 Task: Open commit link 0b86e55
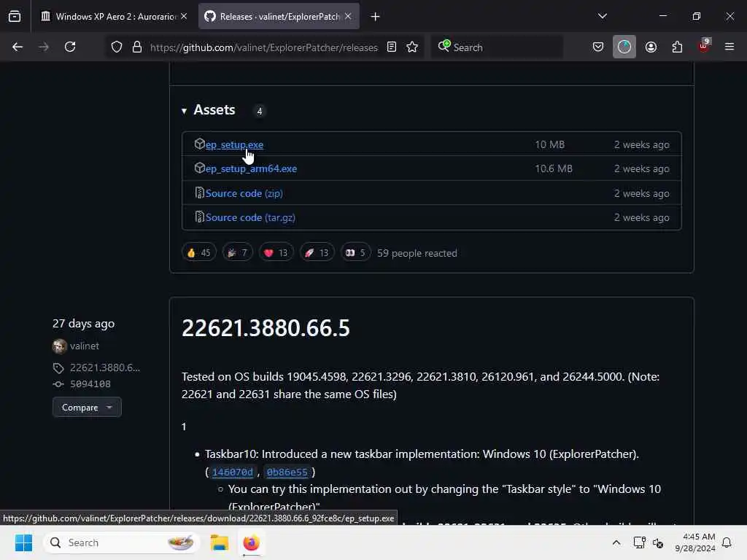[287, 472]
